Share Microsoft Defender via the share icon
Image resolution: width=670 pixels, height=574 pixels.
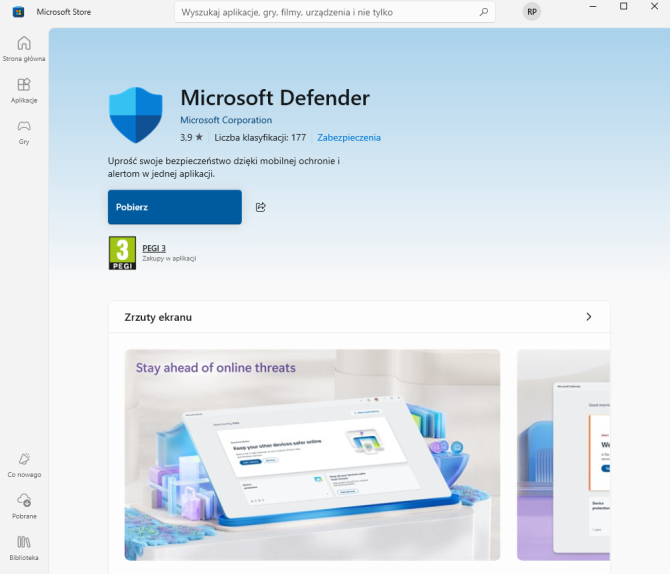click(261, 207)
